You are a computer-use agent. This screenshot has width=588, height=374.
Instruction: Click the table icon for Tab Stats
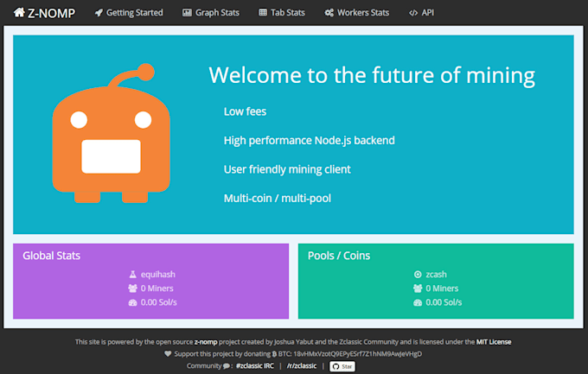(x=263, y=13)
